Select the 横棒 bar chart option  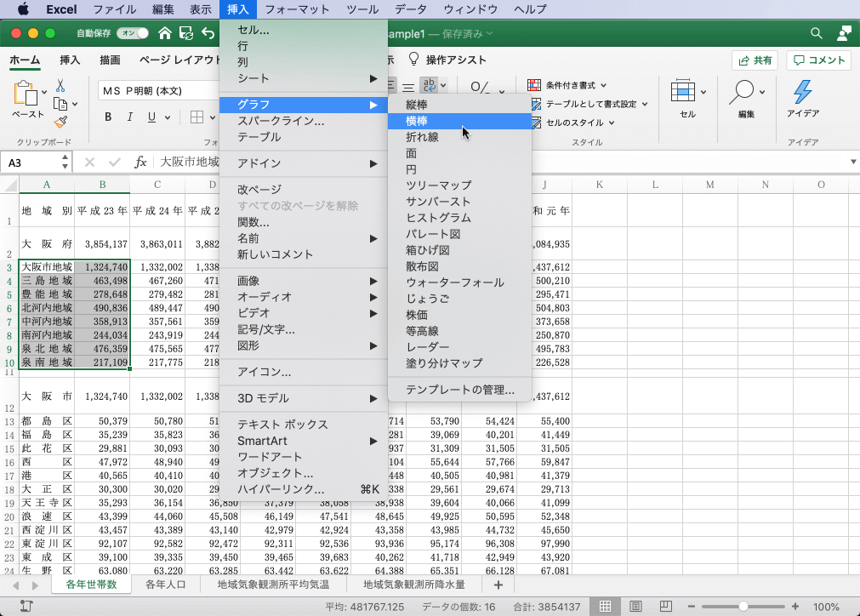[459, 121]
